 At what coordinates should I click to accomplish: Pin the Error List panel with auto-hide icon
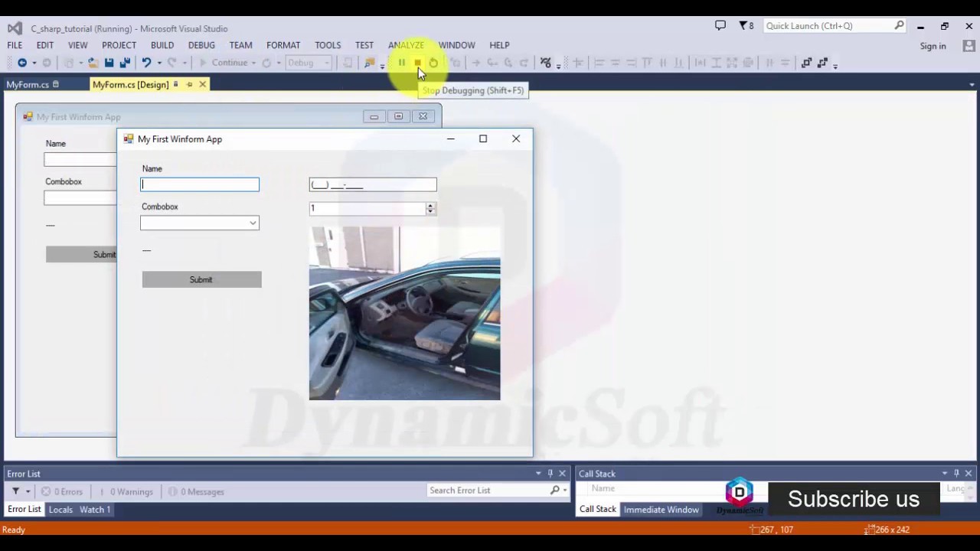coord(550,474)
